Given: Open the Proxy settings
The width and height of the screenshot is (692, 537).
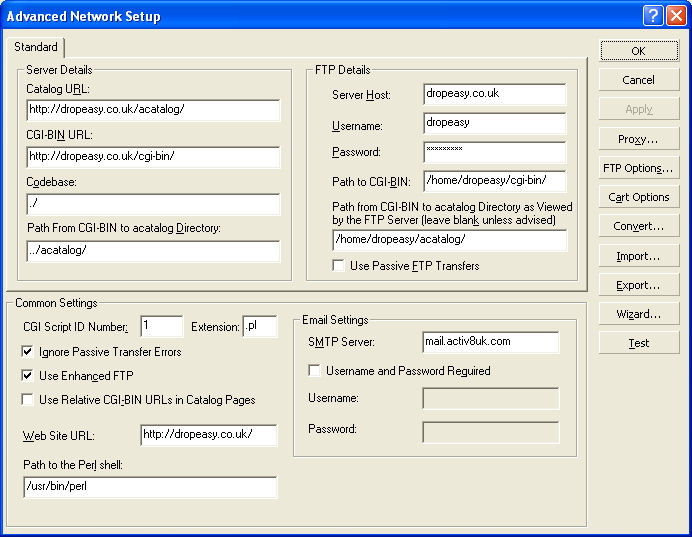Looking at the screenshot, I should pos(638,139).
